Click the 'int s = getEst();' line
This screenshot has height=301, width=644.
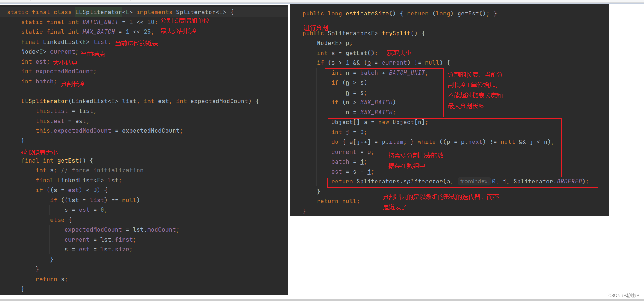[347, 53]
